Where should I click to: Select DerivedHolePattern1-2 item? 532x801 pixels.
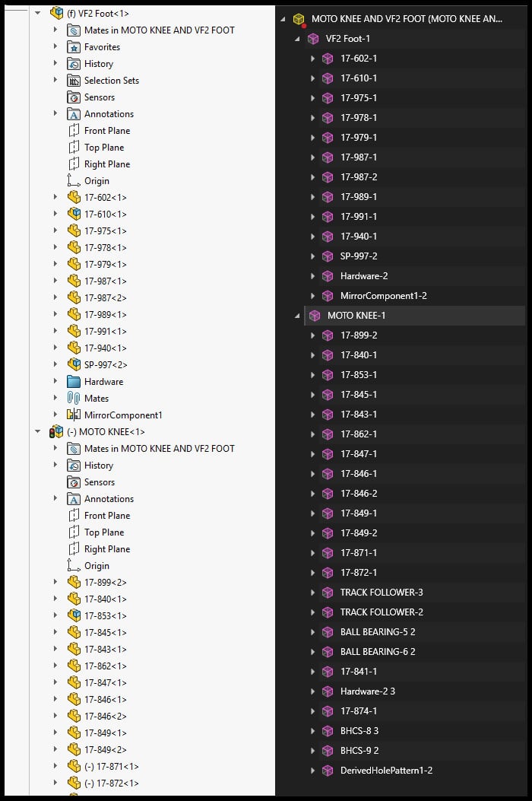pyautogui.click(x=386, y=771)
